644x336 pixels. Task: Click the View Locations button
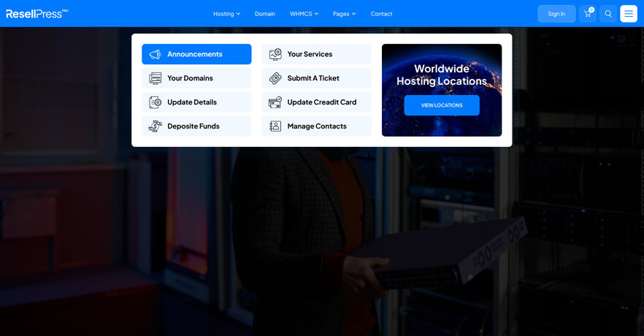pyautogui.click(x=442, y=105)
